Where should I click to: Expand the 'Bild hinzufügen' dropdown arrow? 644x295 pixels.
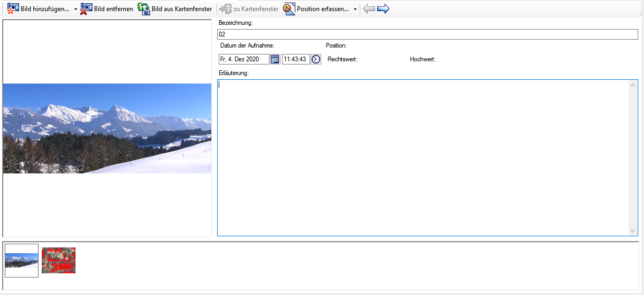point(76,10)
